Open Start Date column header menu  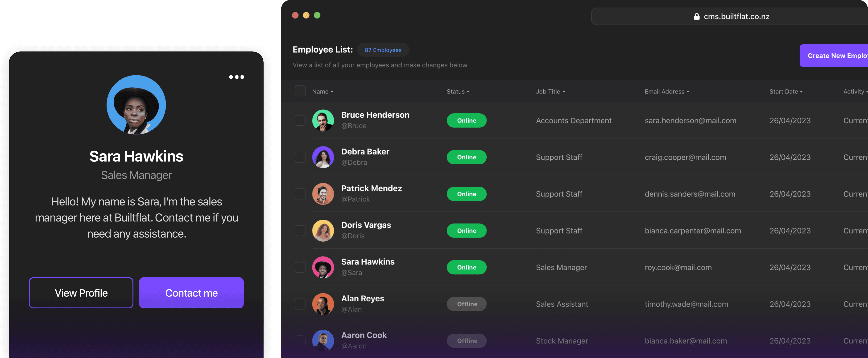point(786,92)
